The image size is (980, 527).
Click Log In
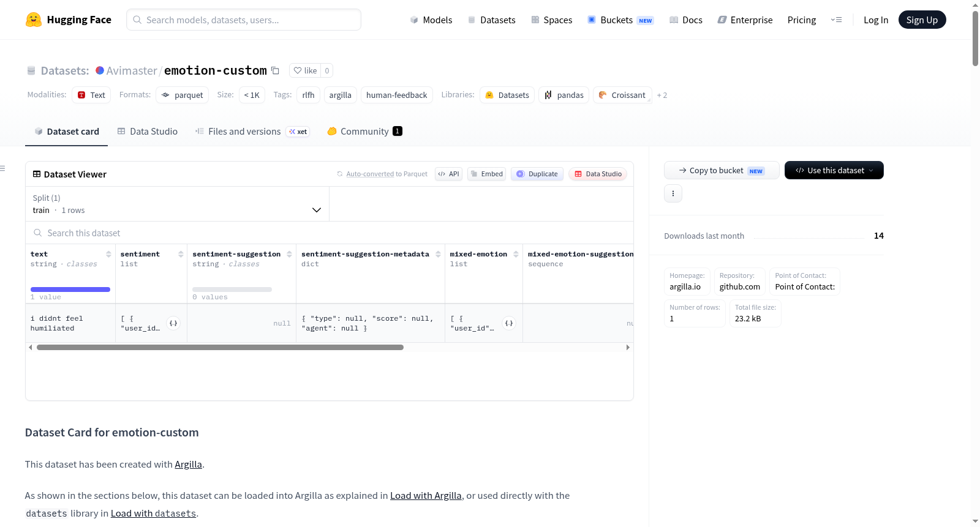pyautogui.click(x=876, y=20)
